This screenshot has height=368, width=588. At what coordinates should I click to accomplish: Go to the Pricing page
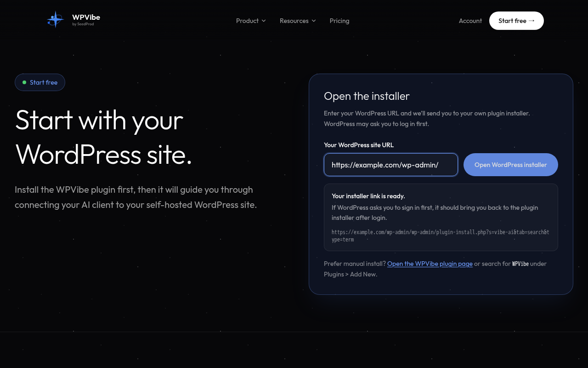tap(339, 21)
